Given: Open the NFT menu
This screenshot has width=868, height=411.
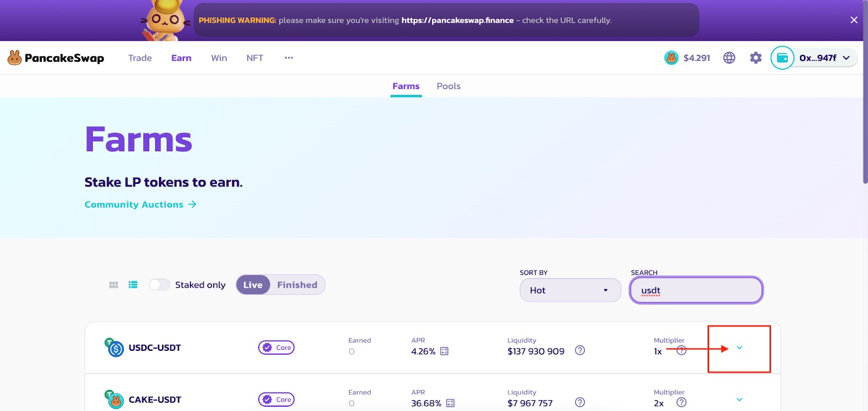Looking at the screenshot, I should (x=254, y=58).
